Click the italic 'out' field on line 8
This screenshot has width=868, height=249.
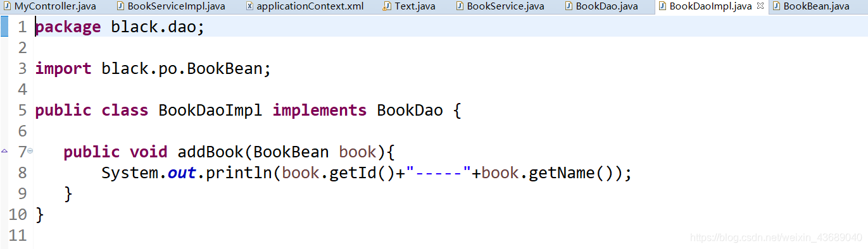point(182,173)
